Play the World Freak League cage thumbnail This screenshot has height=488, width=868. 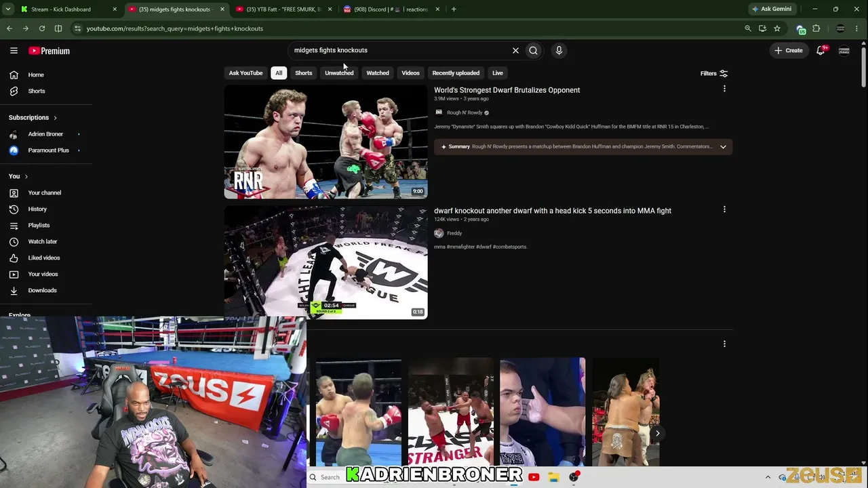click(x=325, y=262)
